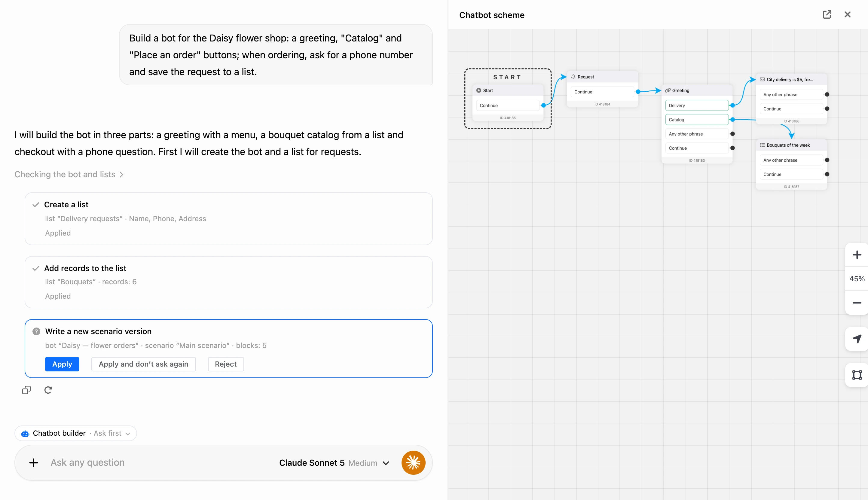Click the City delivery block envelope icon
The width and height of the screenshot is (868, 500).
(762, 79)
